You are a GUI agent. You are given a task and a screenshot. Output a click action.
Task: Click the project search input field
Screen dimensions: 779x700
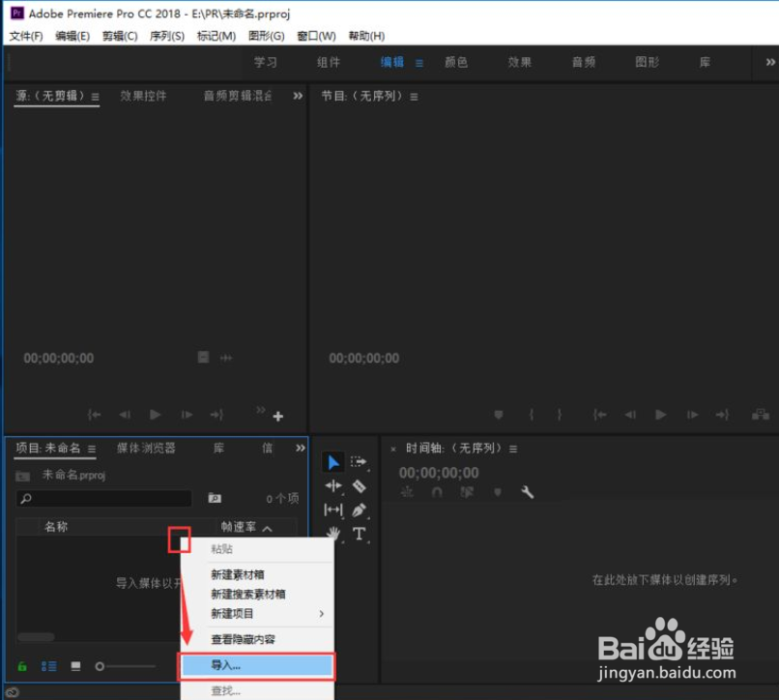(x=103, y=498)
